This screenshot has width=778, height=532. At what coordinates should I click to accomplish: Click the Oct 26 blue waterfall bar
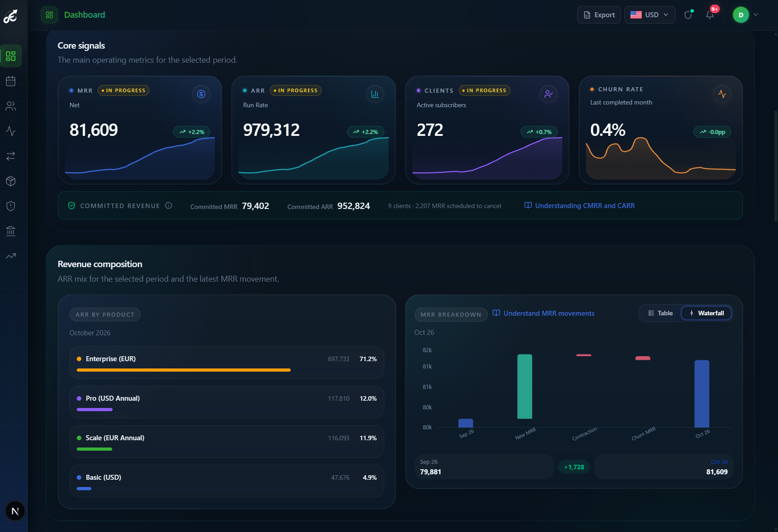(x=702, y=394)
